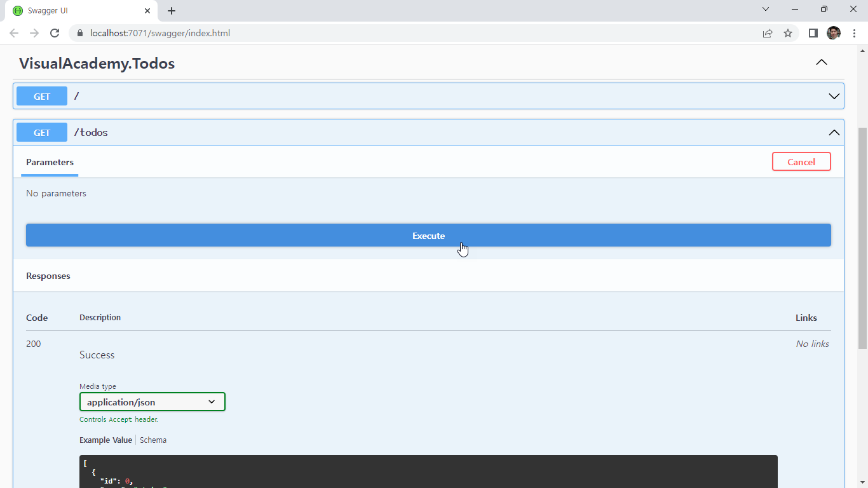Bookmark this page with star icon
Image resolution: width=868 pixels, height=488 pixels.
pyautogui.click(x=788, y=33)
